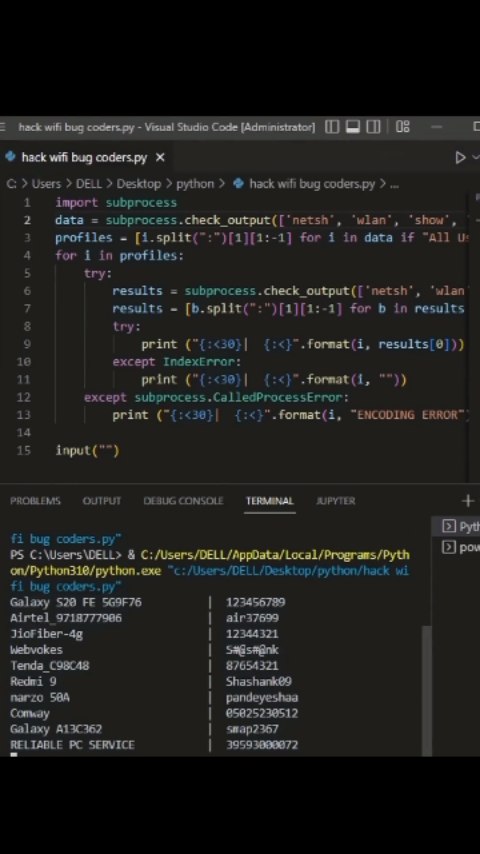This screenshot has height=854, width=480.
Task: Click window title 'hack wifi bug coders.py - Visual Studio Code'
Action: [167, 127]
